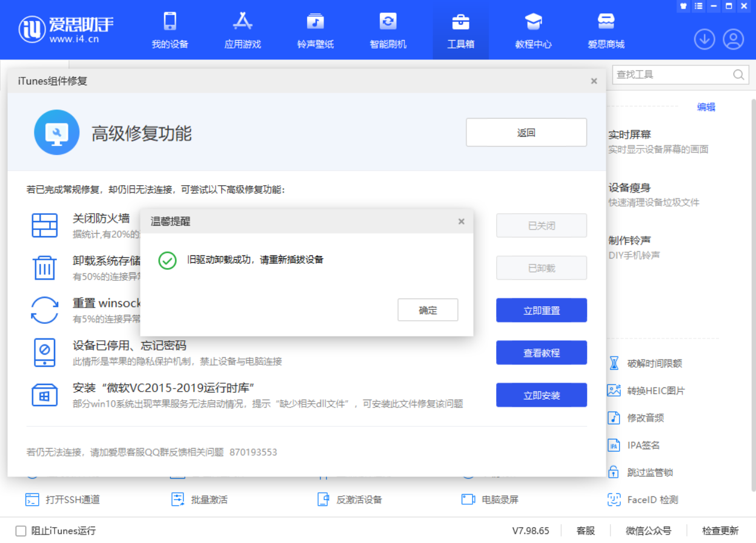Click 立即安装 for the VC runtime library
756x543 pixels.
541,395
